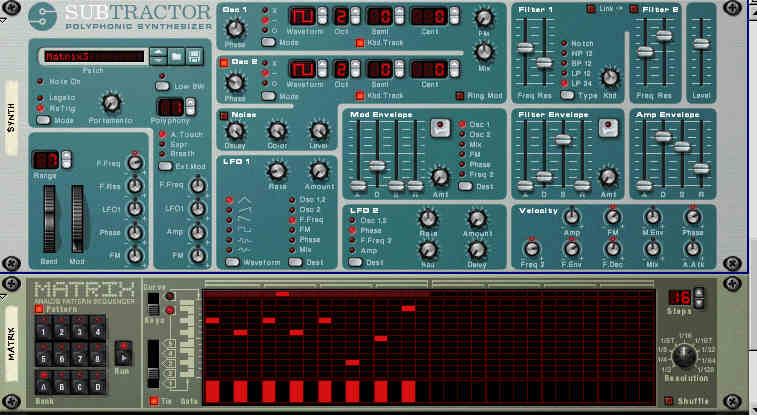Click the LFO 1 Waveform select button
The image size is (757, 415).
pyautogui.click(x=232, y=262)
